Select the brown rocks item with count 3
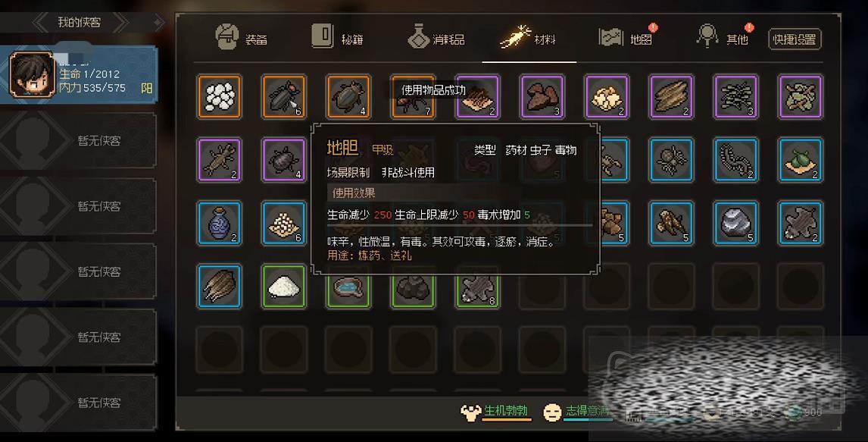The image size is (868, 442). point(542,96)
